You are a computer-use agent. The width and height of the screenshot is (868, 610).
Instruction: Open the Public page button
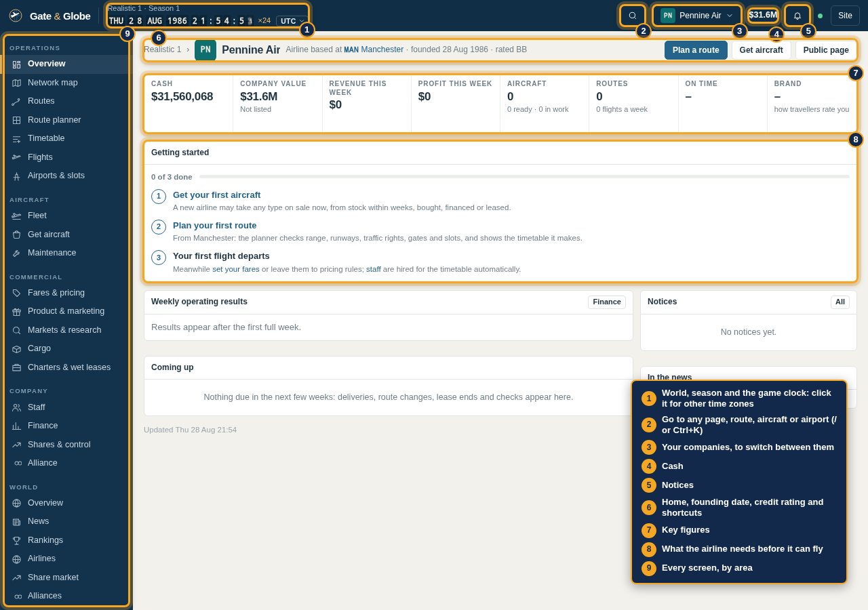click(x=826, y=50)
